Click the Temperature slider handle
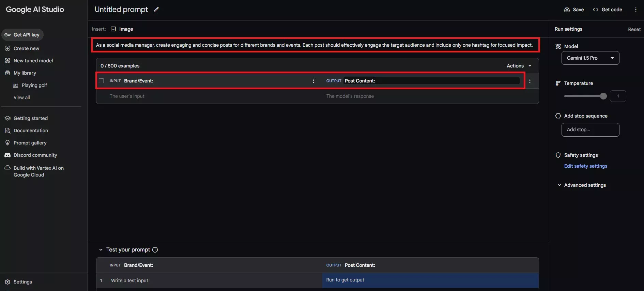644x291 pixels. coord(603,96)
